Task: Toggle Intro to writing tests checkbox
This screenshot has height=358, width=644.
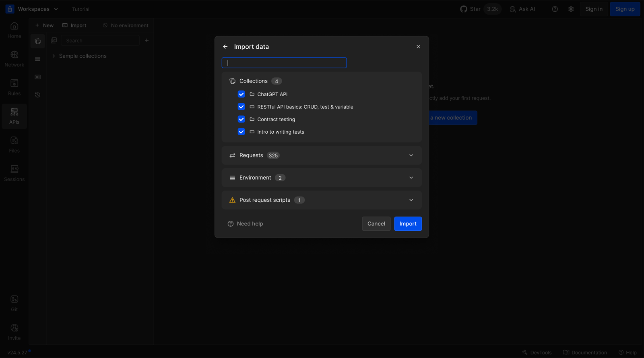Action: (241, 132)
